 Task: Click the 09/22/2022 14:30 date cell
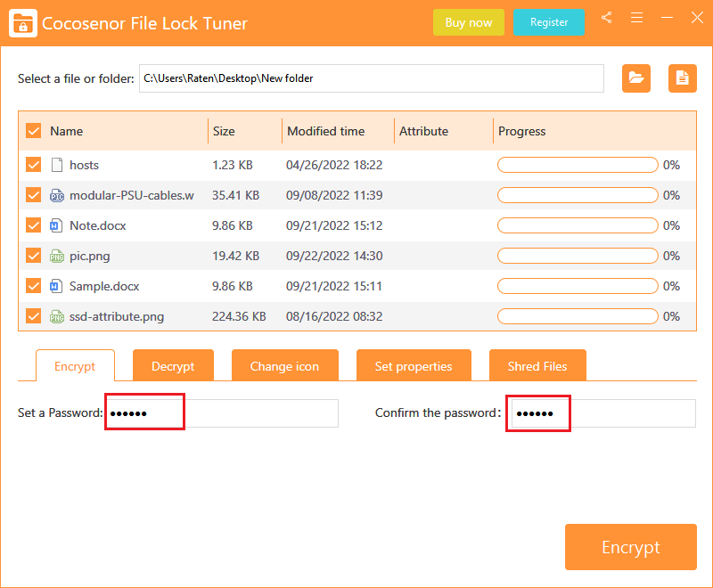click(334, 256)
